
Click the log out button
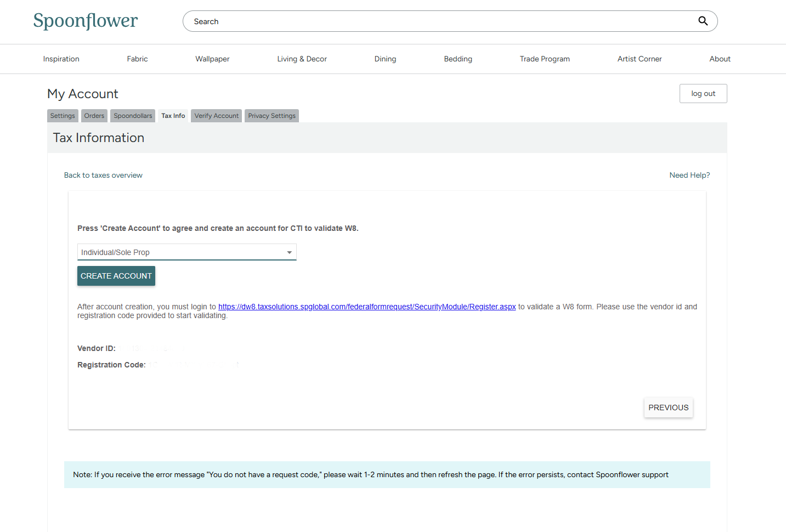(x=703, y=94)
